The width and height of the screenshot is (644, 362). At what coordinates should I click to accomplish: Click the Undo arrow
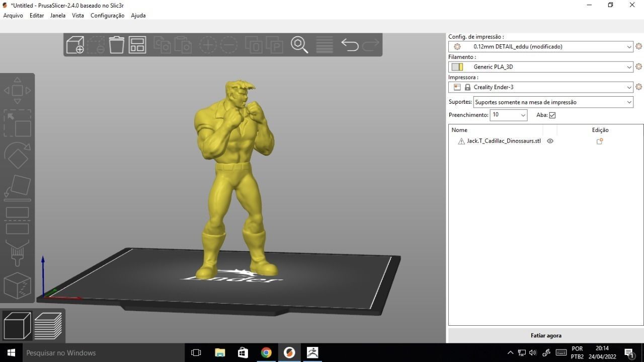pyautogui.click(x=350, y=45)
